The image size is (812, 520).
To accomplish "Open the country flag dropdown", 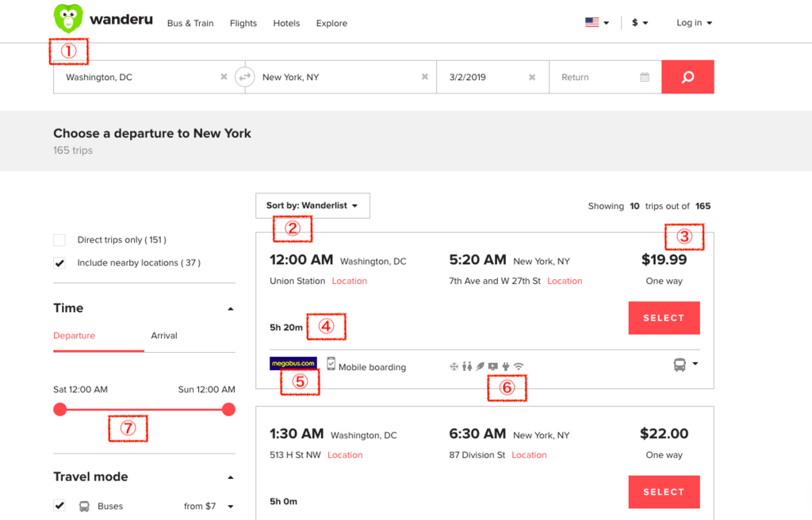I will tap(597, 23).
